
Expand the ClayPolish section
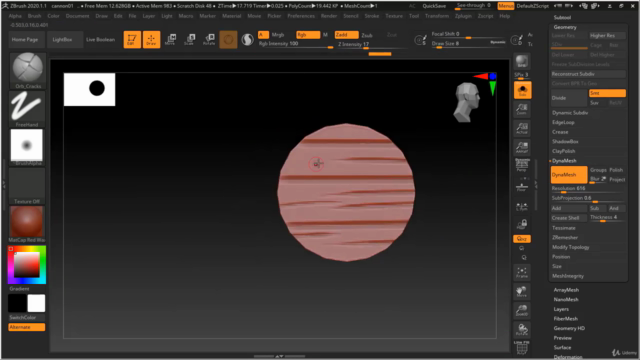pyautogui.click(x=563, y=151)
